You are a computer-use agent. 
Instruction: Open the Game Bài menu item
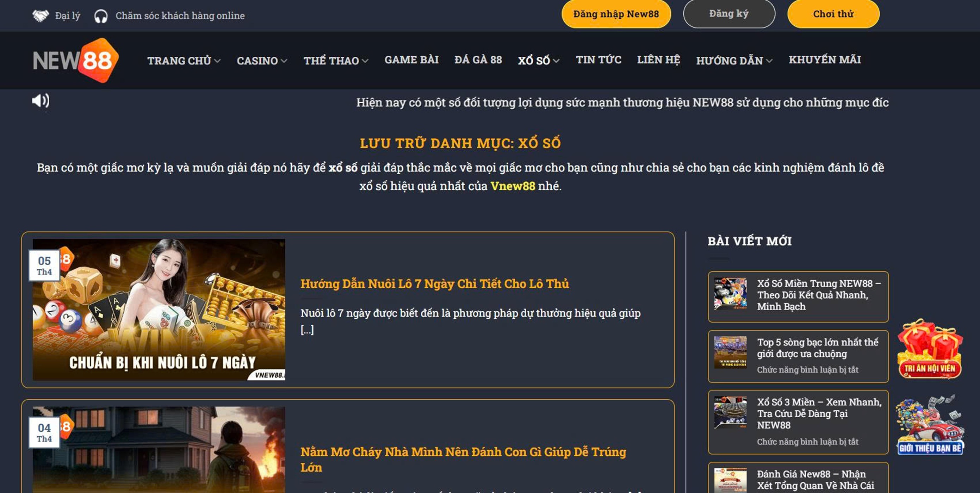pyautogui.click(x=411, y=60)
